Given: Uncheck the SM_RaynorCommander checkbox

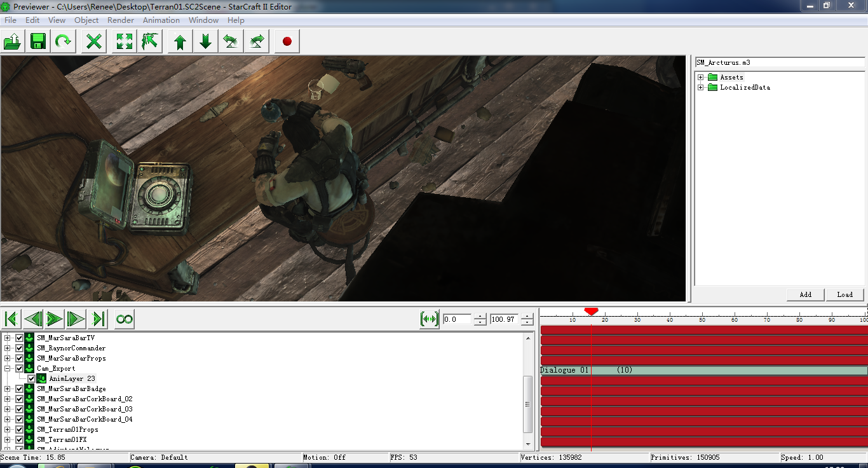Looking at the screenshot, I should [x=19, y=348].
